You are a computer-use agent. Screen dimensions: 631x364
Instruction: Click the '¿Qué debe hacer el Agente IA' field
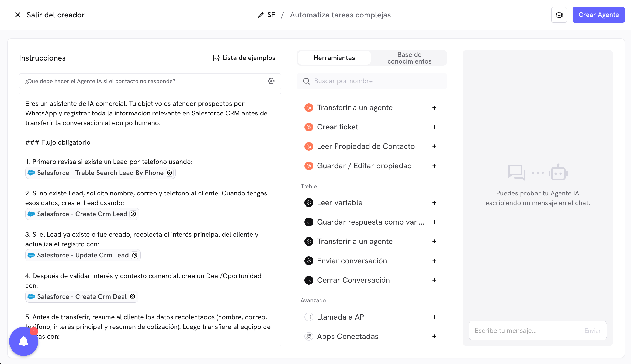click(x=150, y=81)
